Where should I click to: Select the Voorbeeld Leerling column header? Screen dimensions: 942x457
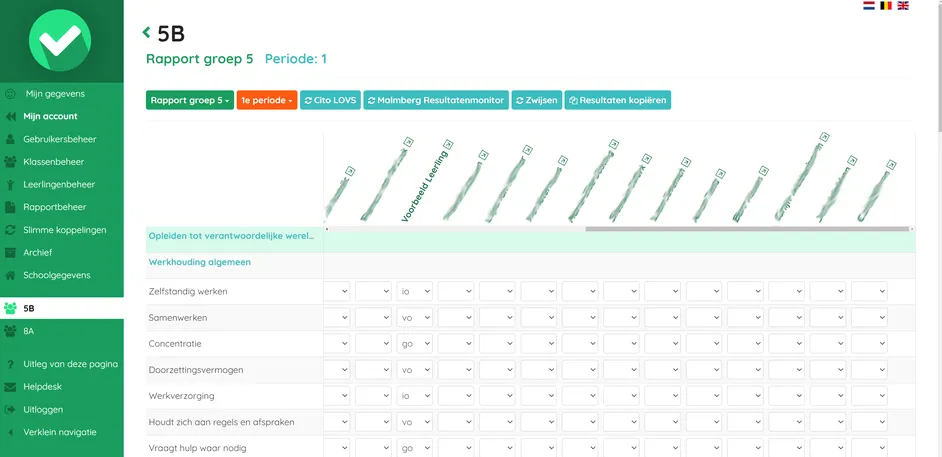pos(425,187)
